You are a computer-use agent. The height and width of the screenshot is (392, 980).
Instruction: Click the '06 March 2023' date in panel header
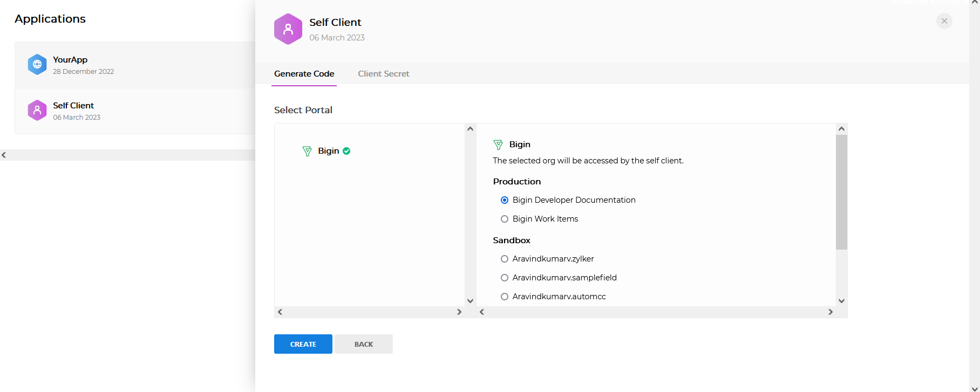click(x=337, y=38)
